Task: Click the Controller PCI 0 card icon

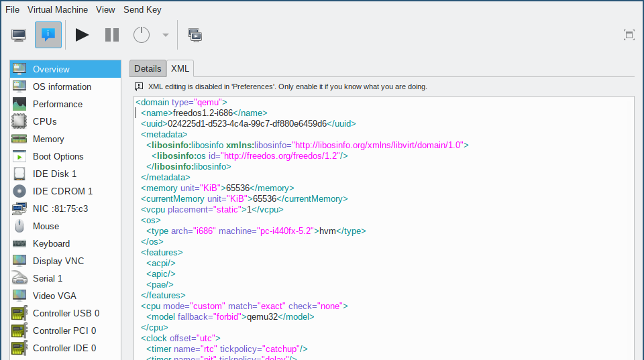Action: tap(19, 331)
